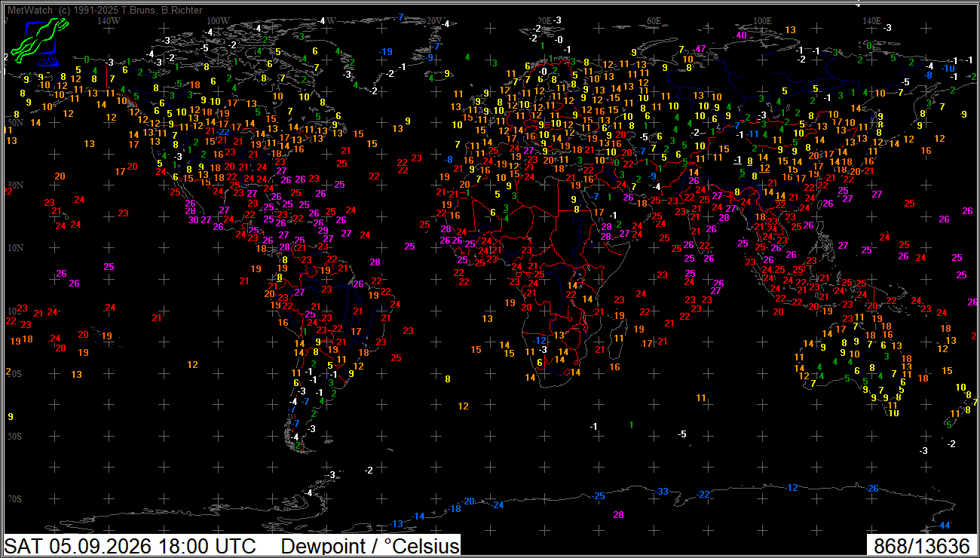Click the 140W longitude label
980x558 pixels.
[x=109, y=21]
